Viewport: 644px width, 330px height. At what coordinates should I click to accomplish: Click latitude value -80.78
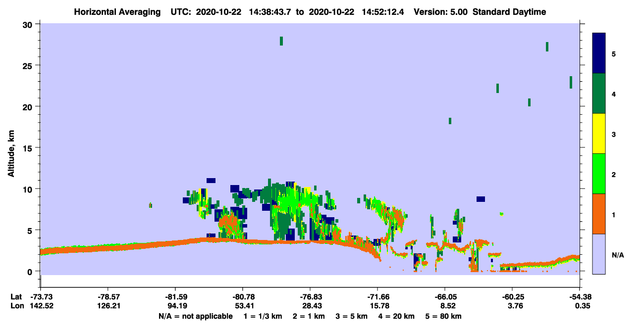point(243,297)
